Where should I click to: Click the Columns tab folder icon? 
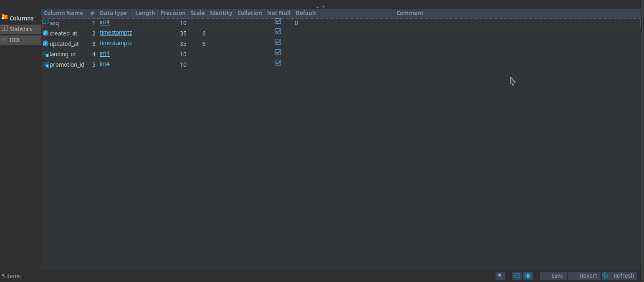(5, 18)
